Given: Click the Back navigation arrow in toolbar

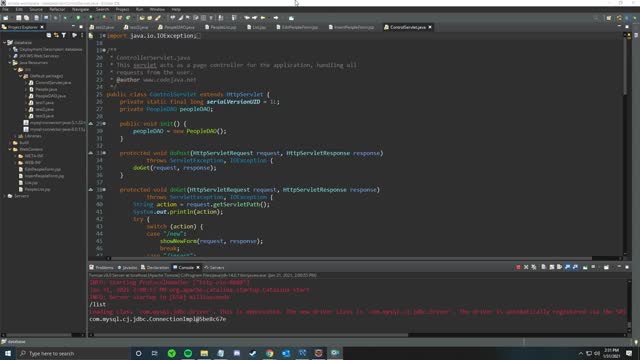Looking at the screenshot, I should [x=263, y=18].
